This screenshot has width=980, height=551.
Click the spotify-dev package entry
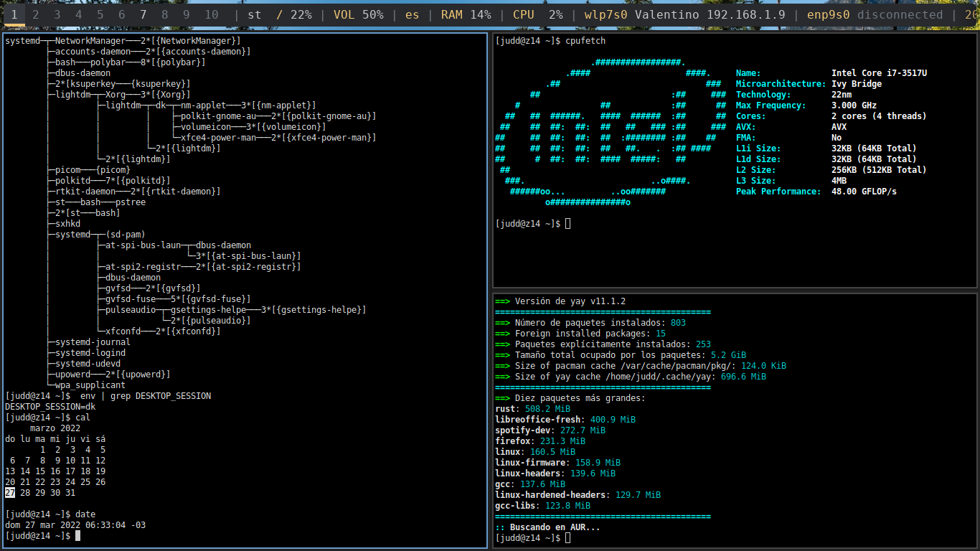pyautogui.click(x=550, y=430)
